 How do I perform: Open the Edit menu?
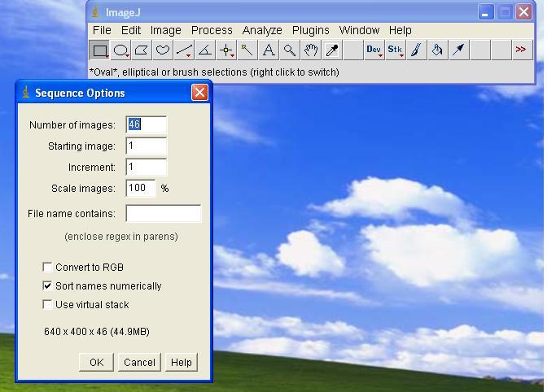pyautogui.click(x=131, y=30)
